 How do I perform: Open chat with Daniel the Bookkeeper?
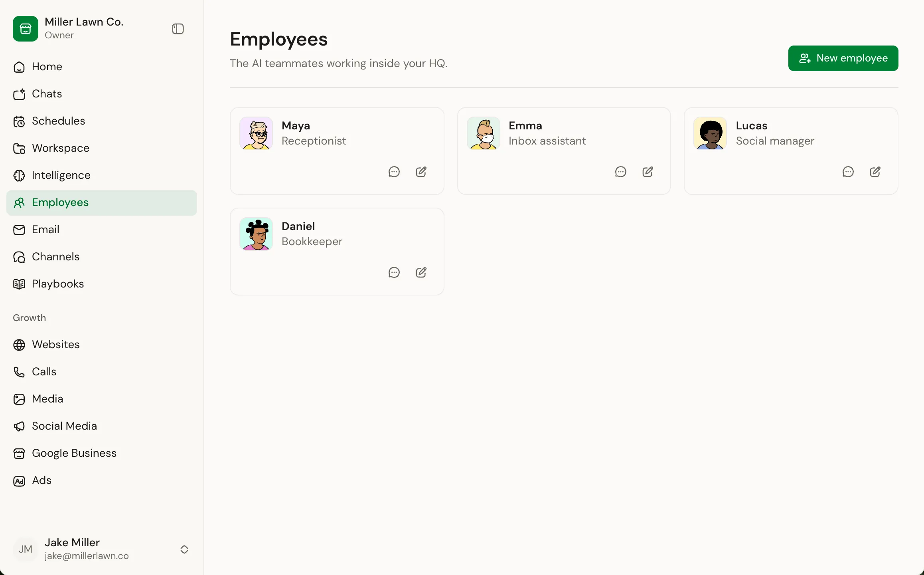tap(394, 272)
